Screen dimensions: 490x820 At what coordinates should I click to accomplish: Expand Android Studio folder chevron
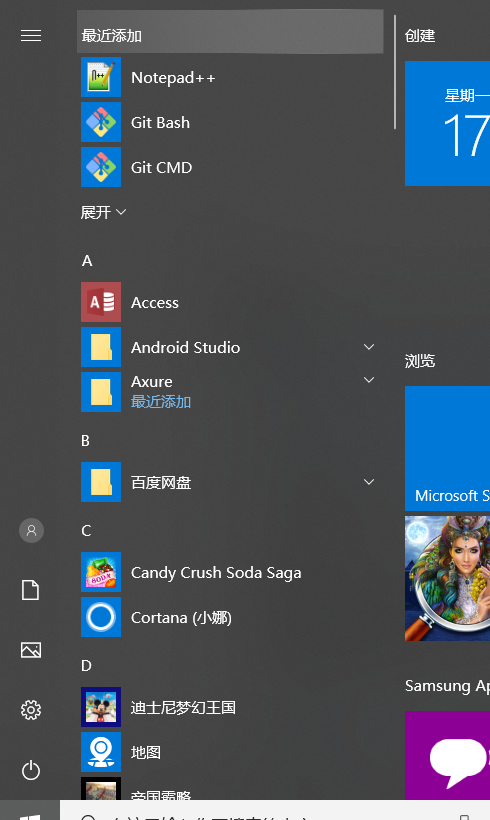tap(369, 347)
